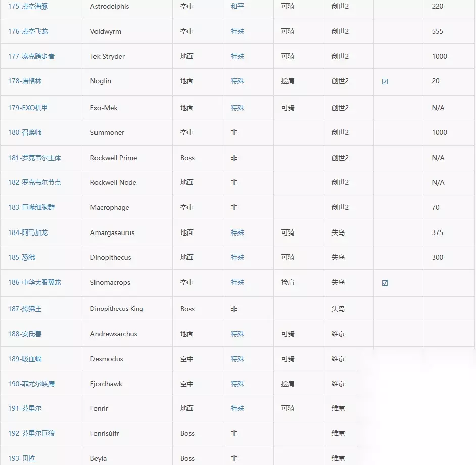Click the 特殊 link in Voidwyrm row
The width and height of the screenshot is (476, 465).
(x=237, y=31)
